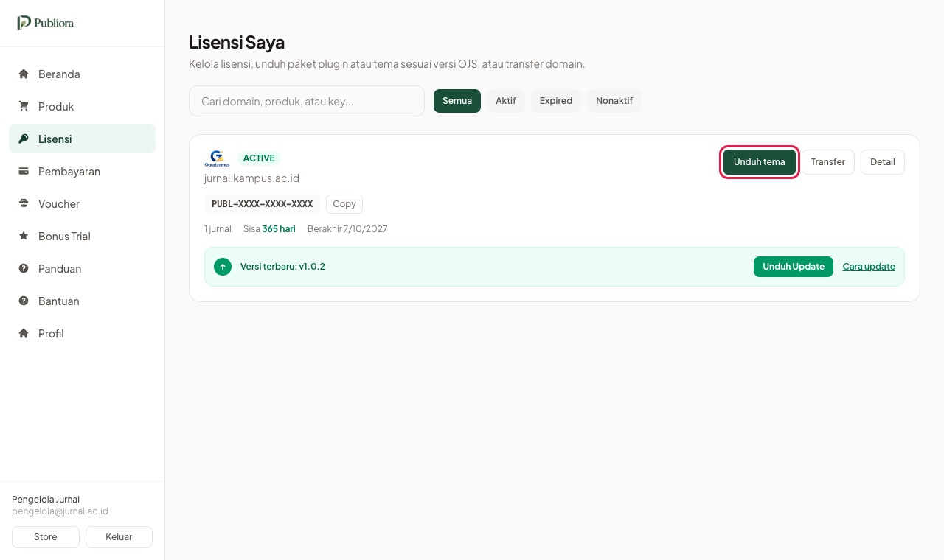The height and width of the screenshot is (560, 944).
Task: Download the v1.0.2 update via Unduh Update
Action: click(794, 267)
